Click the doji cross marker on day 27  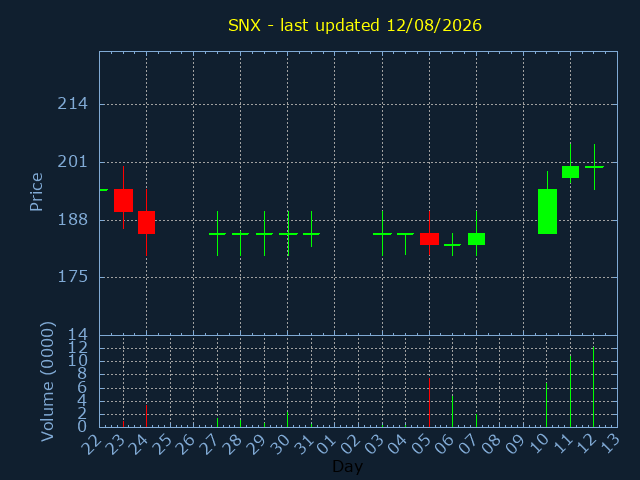point(218,234)
